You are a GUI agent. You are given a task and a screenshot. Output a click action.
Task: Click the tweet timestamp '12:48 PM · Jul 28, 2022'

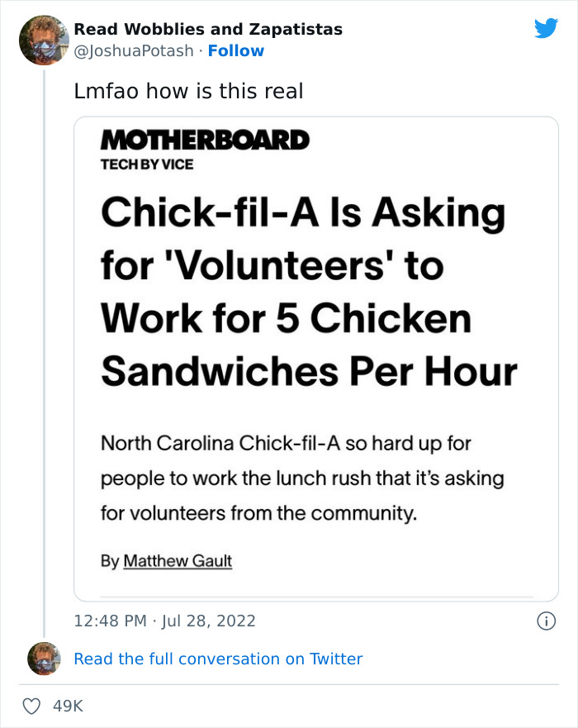(165, 619)
